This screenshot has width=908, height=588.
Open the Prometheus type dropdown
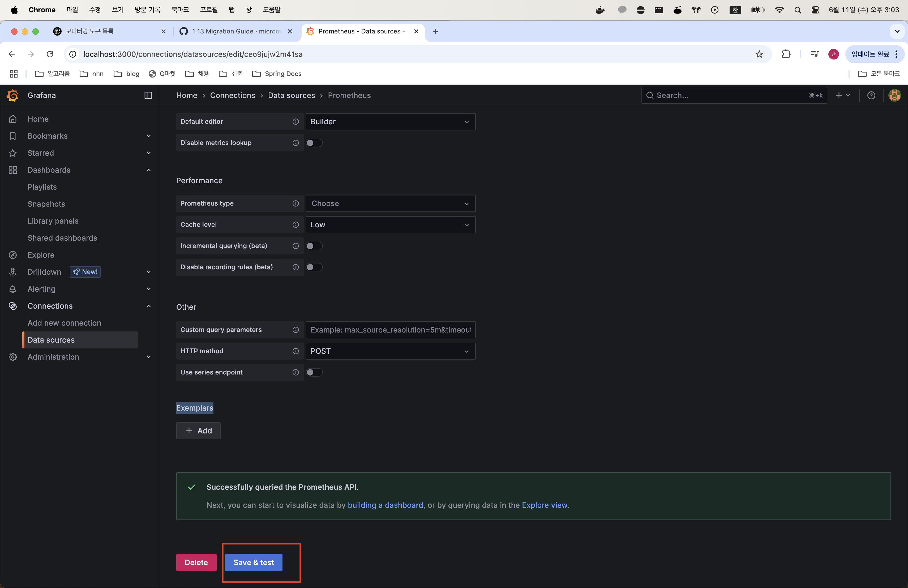point(390,203)
